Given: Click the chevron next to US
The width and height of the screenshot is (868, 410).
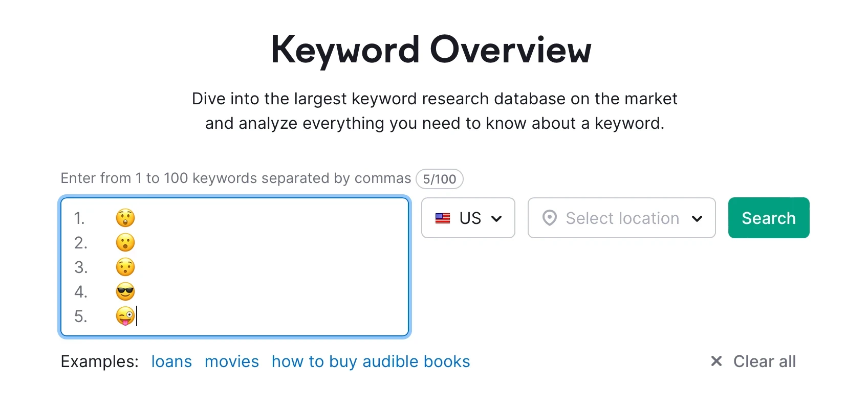Looking at the screenshot, I should pos(496,219).
